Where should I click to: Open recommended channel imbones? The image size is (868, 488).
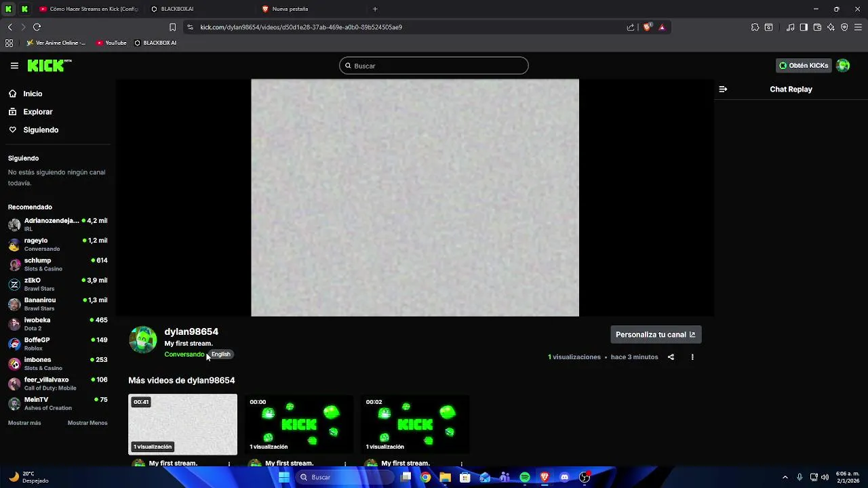coord(58,364)
